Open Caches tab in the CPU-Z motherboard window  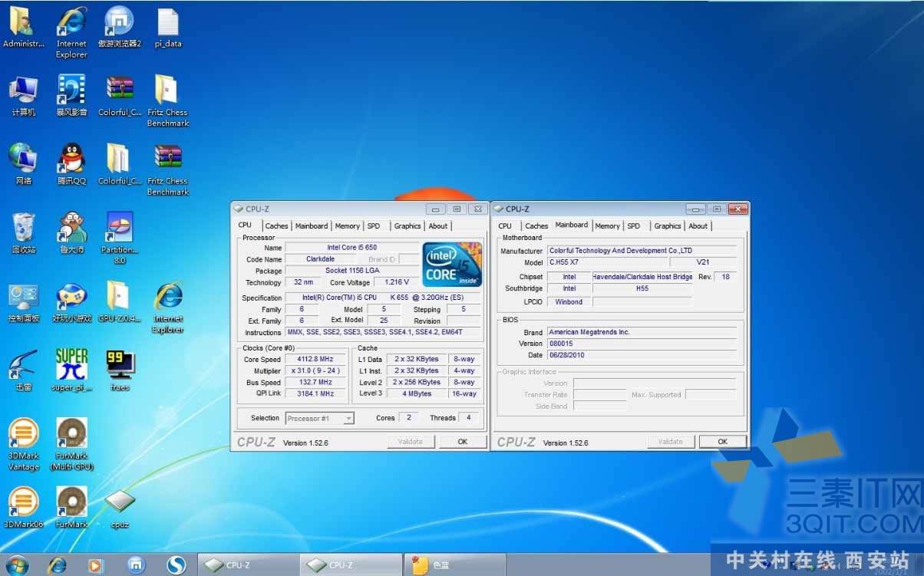pos(536,225)
